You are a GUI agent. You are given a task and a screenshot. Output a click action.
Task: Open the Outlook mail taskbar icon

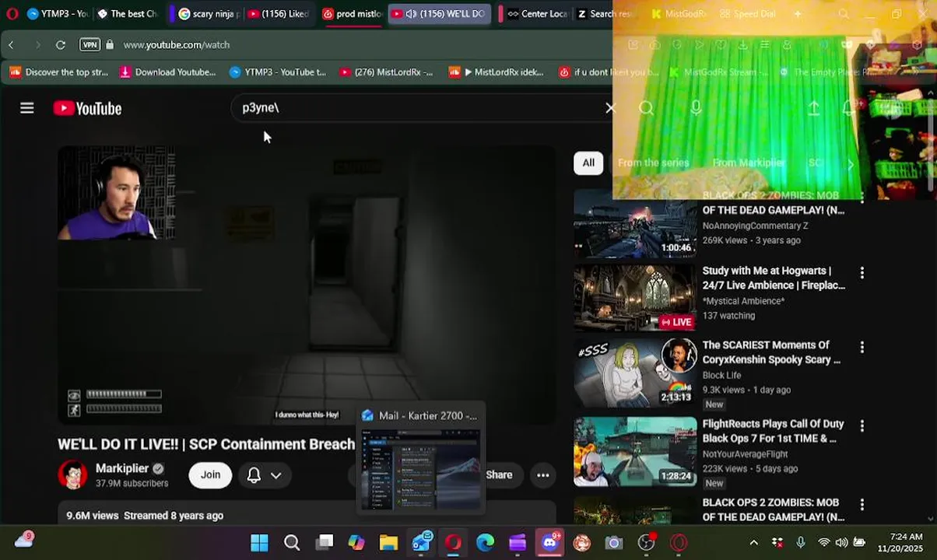421,543
